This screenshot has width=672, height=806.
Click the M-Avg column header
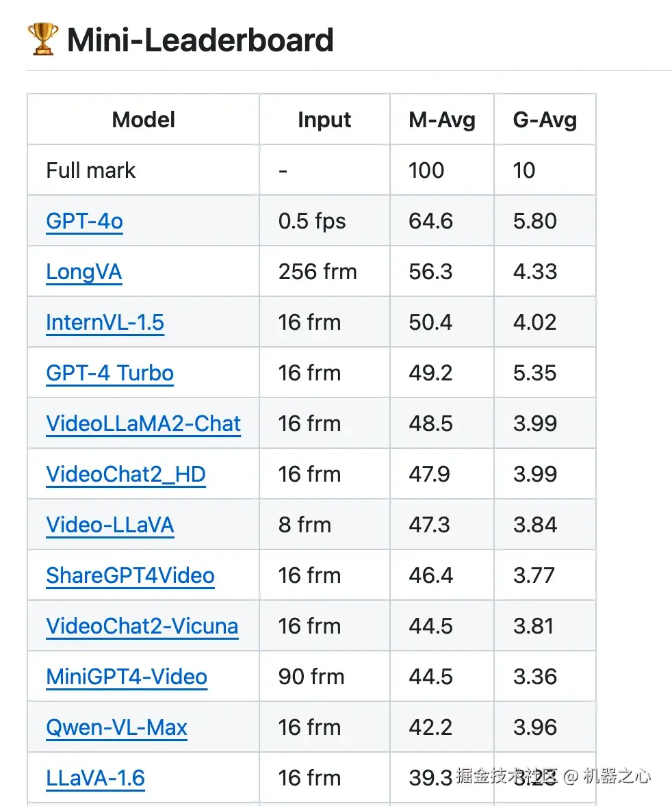click(x=441, y=120)
